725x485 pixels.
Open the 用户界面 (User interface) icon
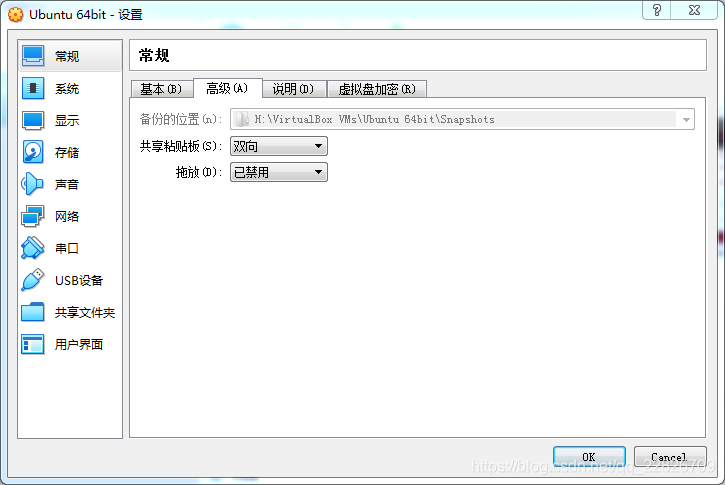(33, 344)
